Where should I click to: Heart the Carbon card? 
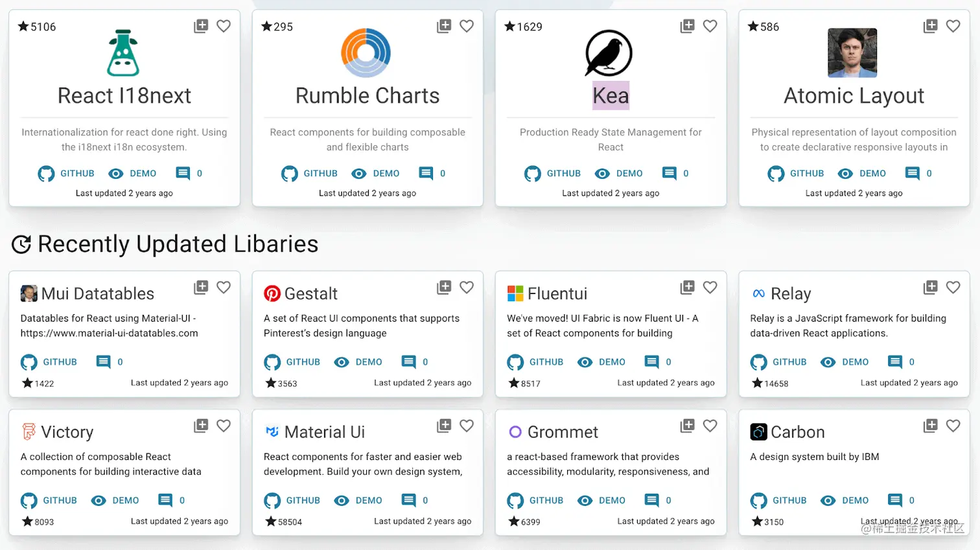click(953, 426)
